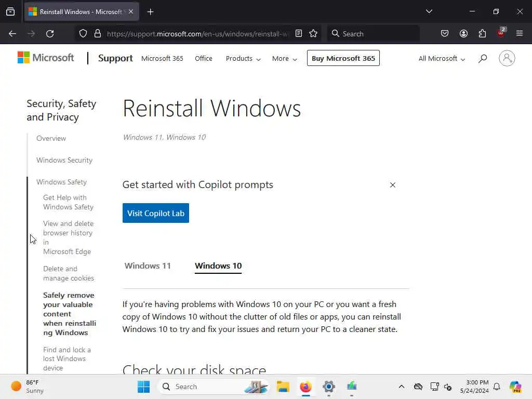Screen dimensions: 532x399
Task: Click the Windows taskbar Search box
Action: [x=215, y=387]
